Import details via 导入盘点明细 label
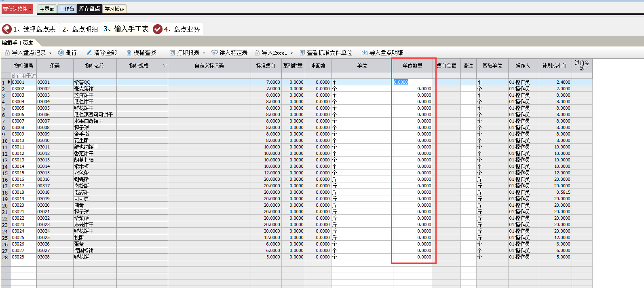This screenshot has width=644, height=288. point(386,53)
